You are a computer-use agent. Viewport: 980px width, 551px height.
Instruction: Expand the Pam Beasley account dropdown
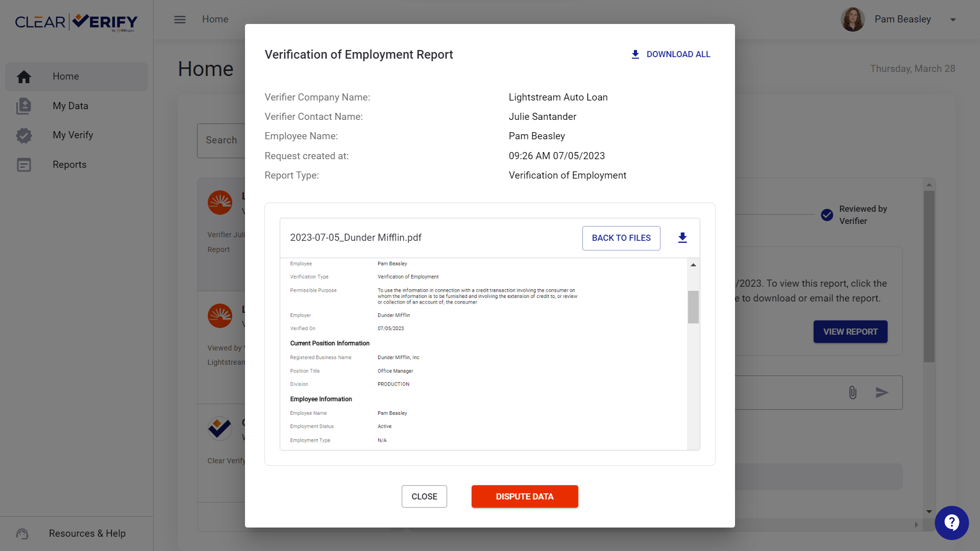(x=953, y=19)
